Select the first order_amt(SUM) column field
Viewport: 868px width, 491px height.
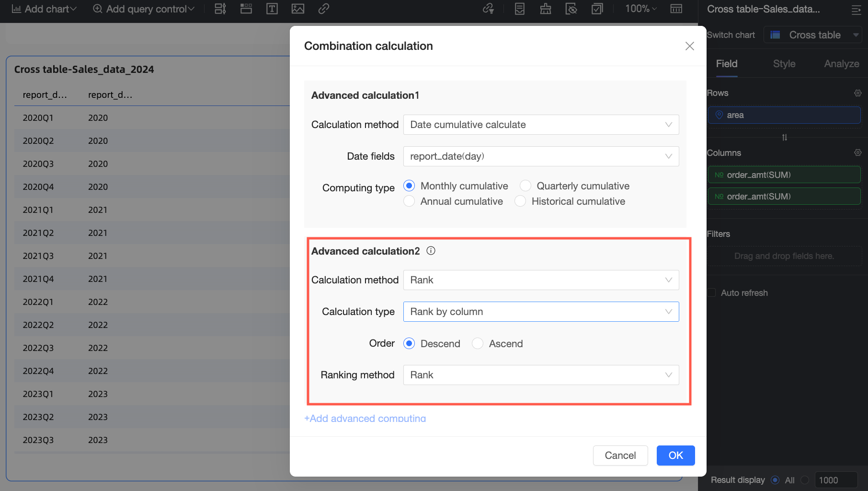784,175
